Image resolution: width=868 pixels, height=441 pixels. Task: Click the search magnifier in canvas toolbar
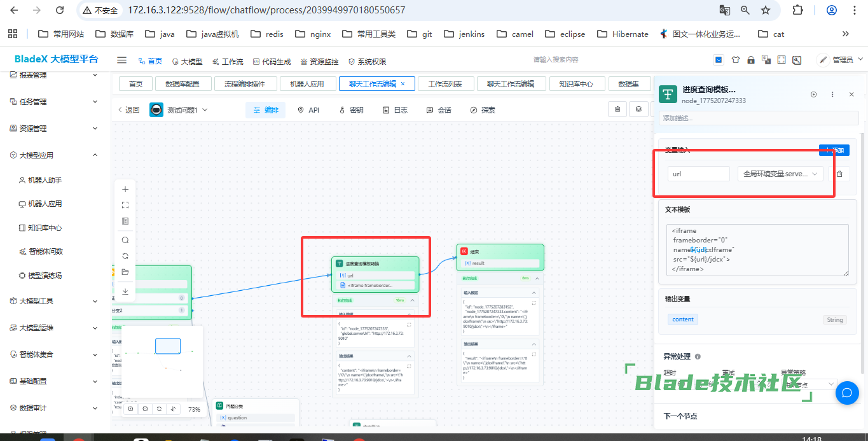[125, 240]
